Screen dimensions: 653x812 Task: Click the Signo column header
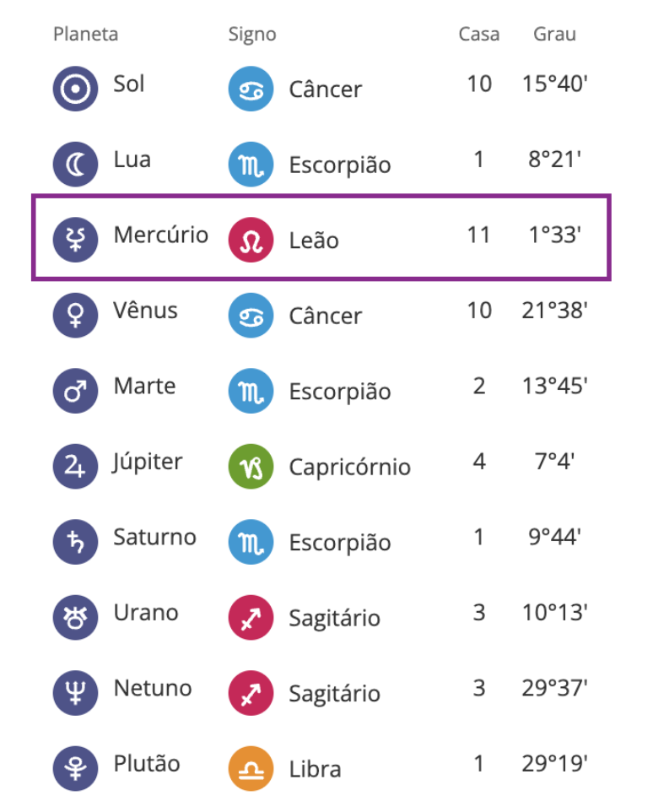click(252, 35)
